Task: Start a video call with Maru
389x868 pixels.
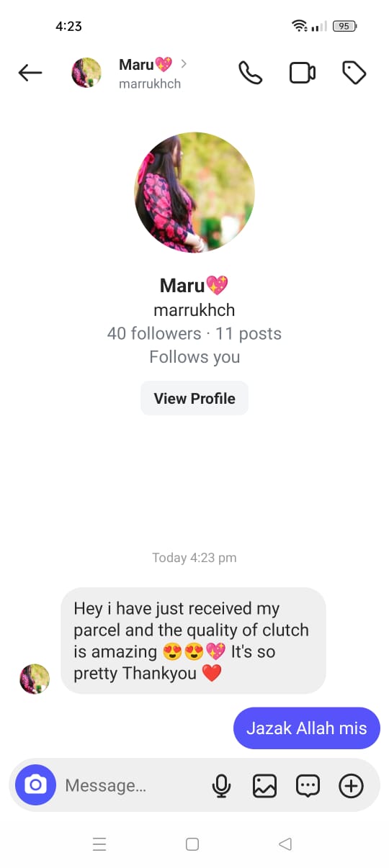Action: click(x=303, y=73)
